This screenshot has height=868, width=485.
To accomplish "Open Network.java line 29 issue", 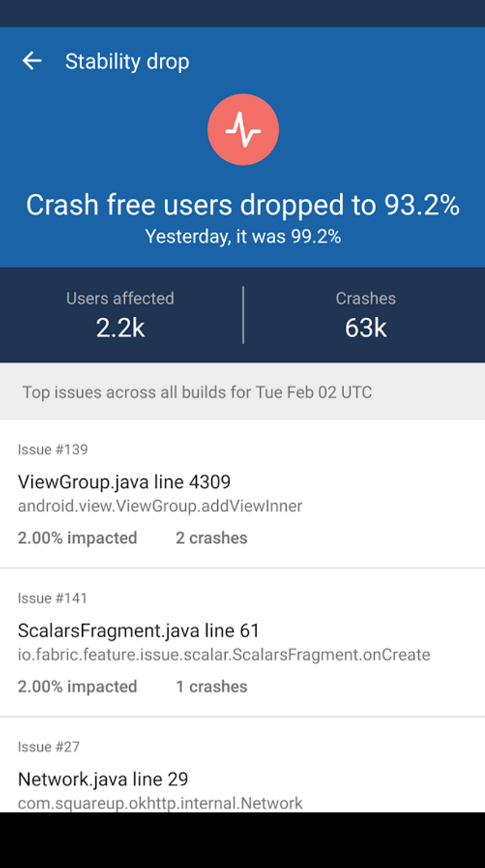I will click(x=103, y=780).
